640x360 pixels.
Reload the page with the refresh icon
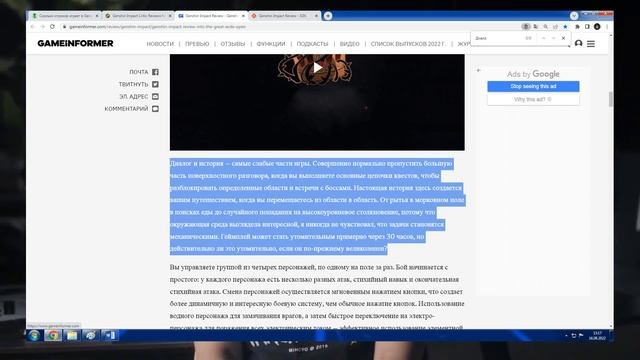click(52, 27)
